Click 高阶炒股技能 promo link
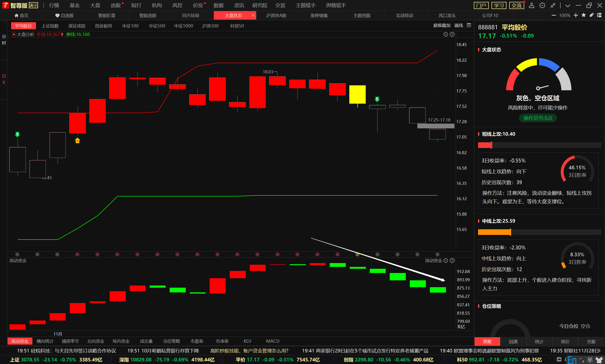This screenshot has width=605, height=364. pyautogui.click(x=249, y=351)
